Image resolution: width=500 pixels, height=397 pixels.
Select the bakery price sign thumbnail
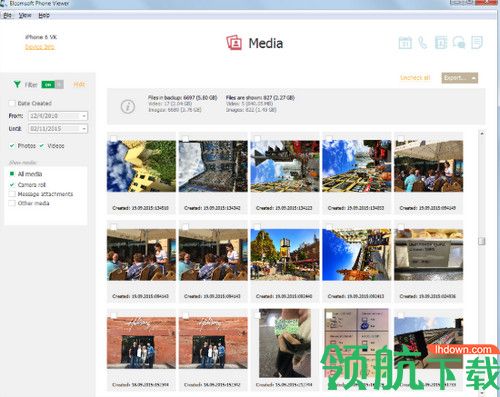tap(429, 255)
